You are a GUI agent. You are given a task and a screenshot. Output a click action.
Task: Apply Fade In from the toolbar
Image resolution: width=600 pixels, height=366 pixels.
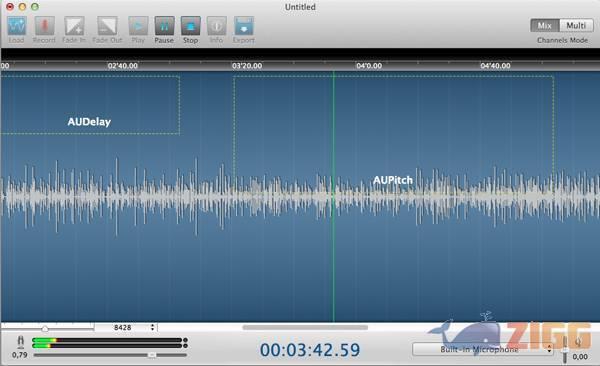(74, 26)
